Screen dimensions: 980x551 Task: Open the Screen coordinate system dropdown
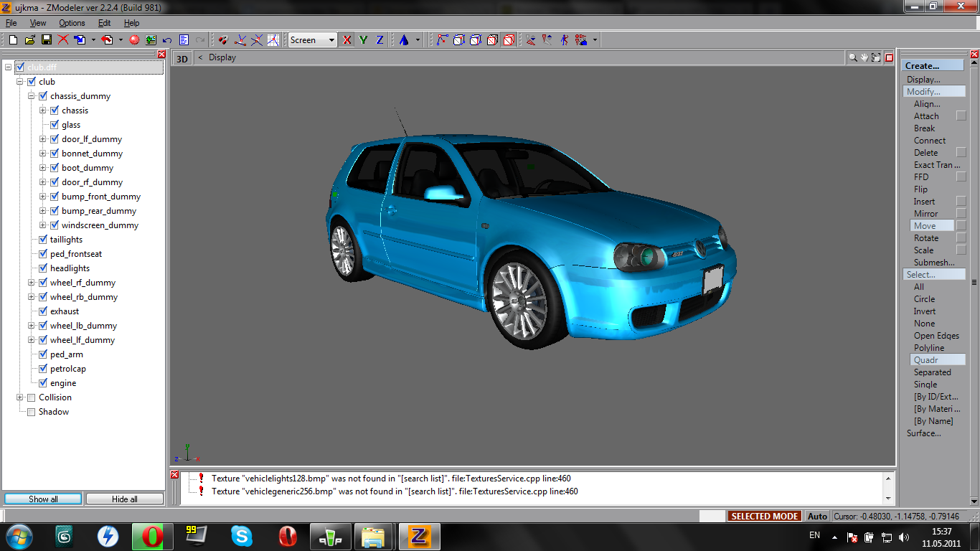[312, 40]
